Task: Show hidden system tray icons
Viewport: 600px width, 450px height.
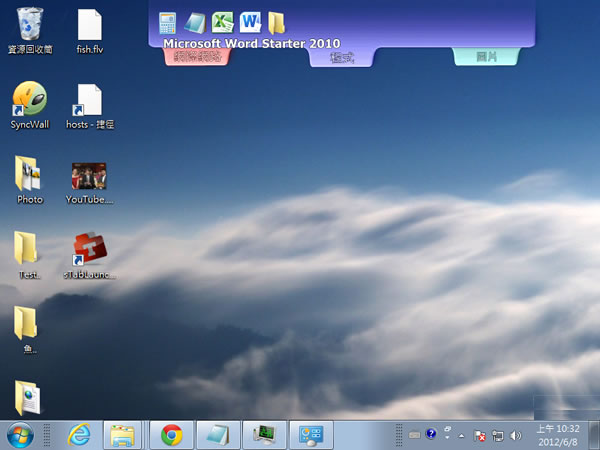Action: point(461,436)
